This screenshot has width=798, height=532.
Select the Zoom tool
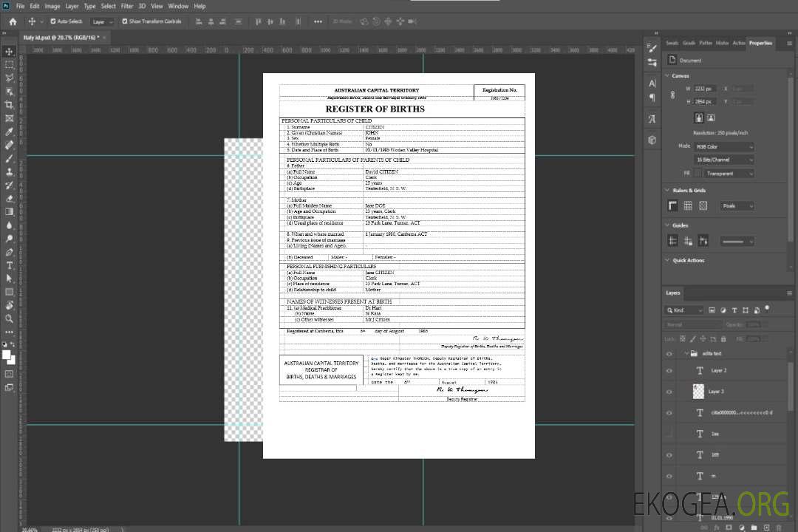[10, 318]
